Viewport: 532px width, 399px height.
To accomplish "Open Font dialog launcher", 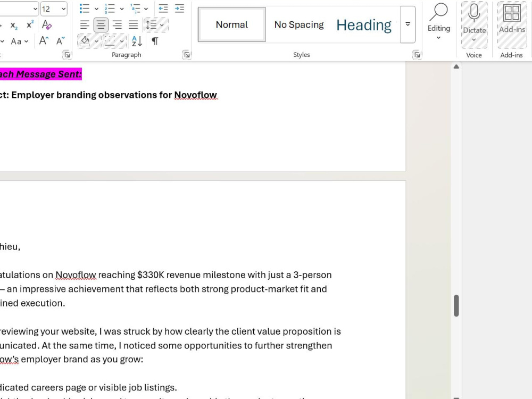I will 67,55.
